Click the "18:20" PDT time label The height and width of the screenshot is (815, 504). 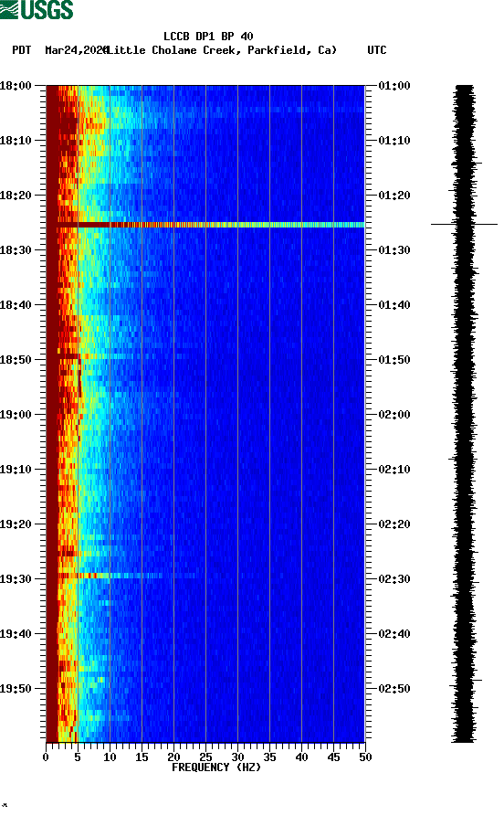coord(16,195)
